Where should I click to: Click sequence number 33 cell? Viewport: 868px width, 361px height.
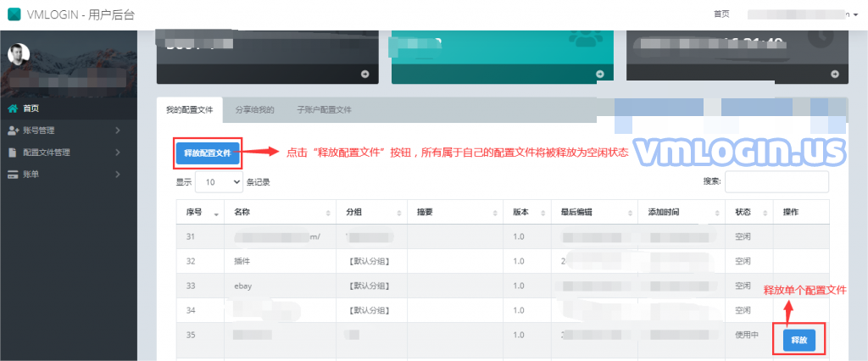pos(200,286)
